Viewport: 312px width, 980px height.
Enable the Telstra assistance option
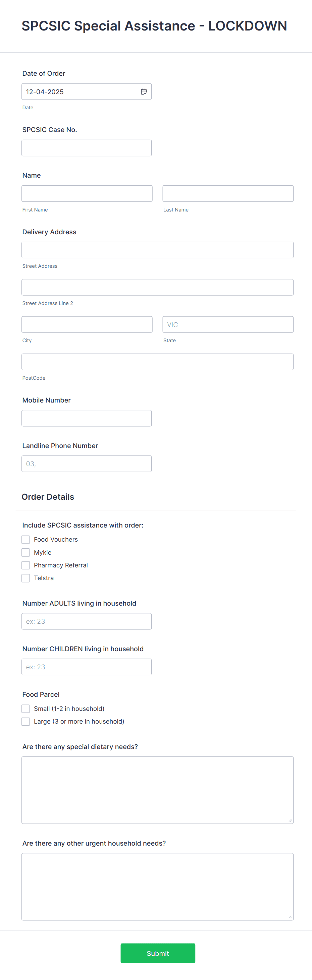click(x=25, y=578)
